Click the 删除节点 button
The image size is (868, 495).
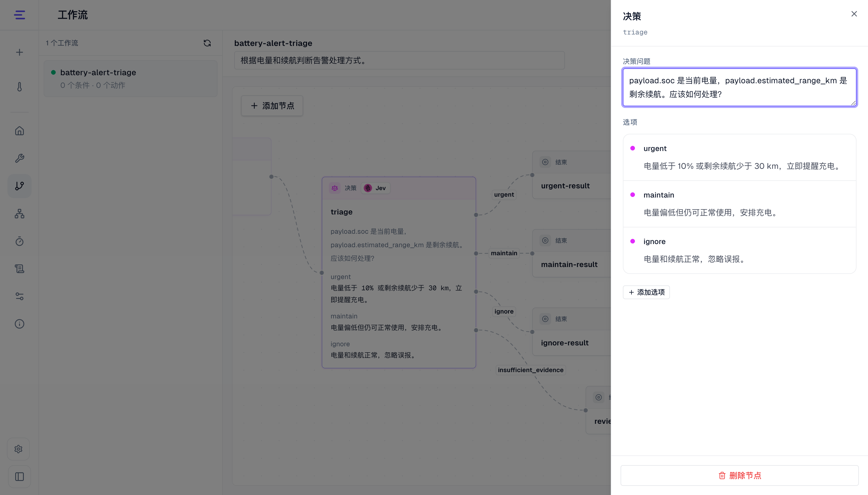point(739,475)
